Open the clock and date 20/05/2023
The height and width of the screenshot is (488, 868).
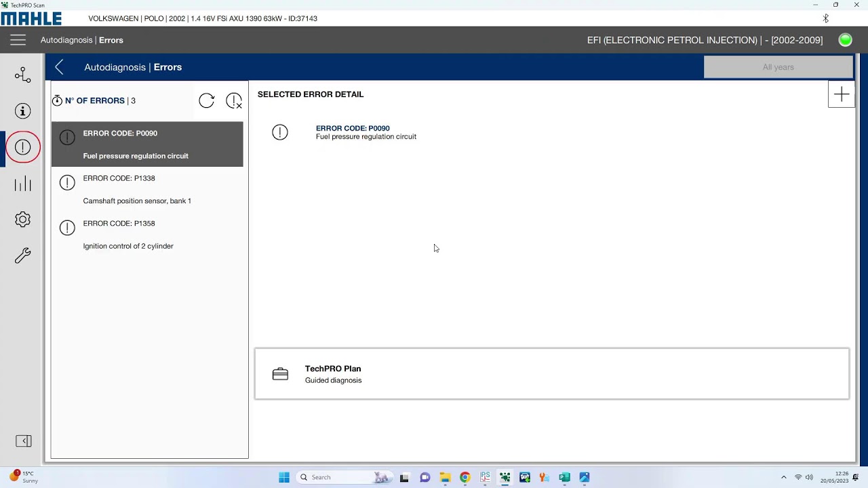point(834,477)
